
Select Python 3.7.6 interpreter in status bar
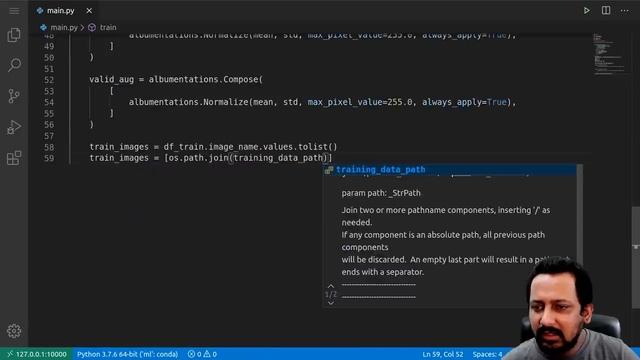pos(127,354)
